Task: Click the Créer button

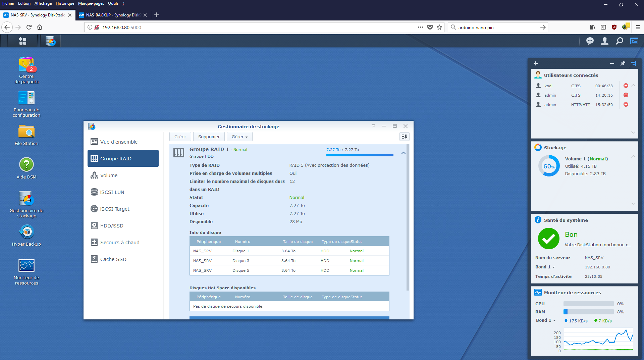Action: tap(180, 137)
